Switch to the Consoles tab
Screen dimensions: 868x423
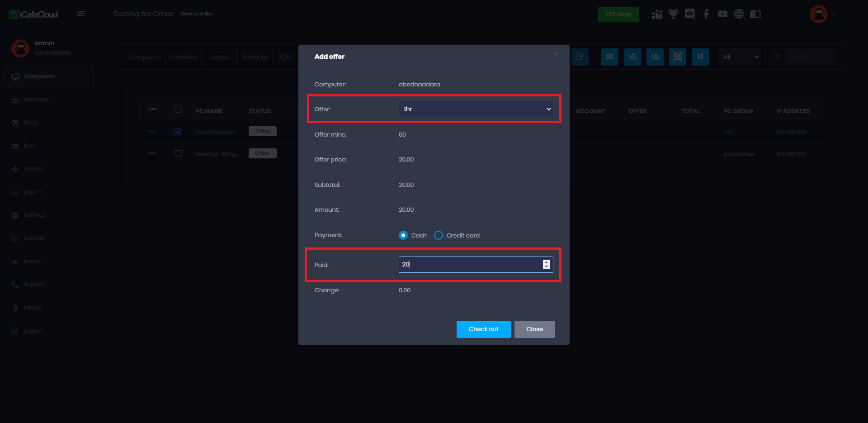coord(183,57)
